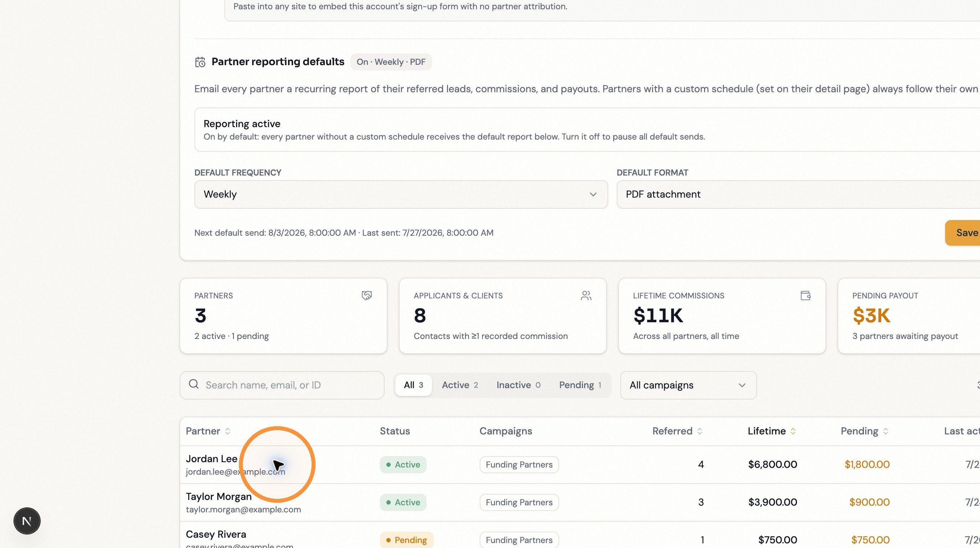Sort table by Pending column arrows
This screenshot has width=980, height=548.
point(886,431)
